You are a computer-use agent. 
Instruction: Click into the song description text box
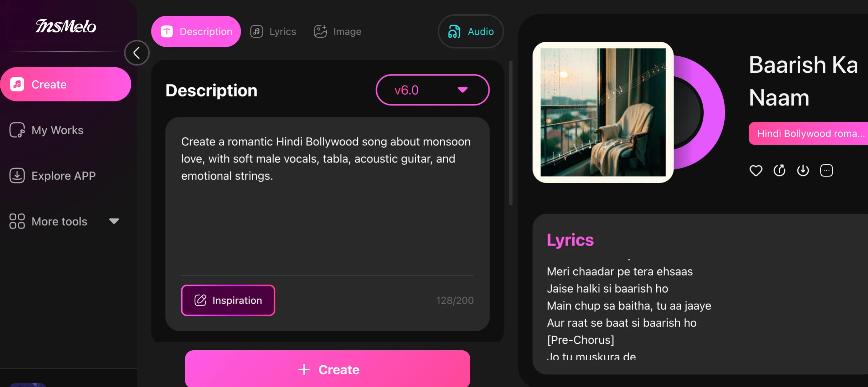pos(327,200)
